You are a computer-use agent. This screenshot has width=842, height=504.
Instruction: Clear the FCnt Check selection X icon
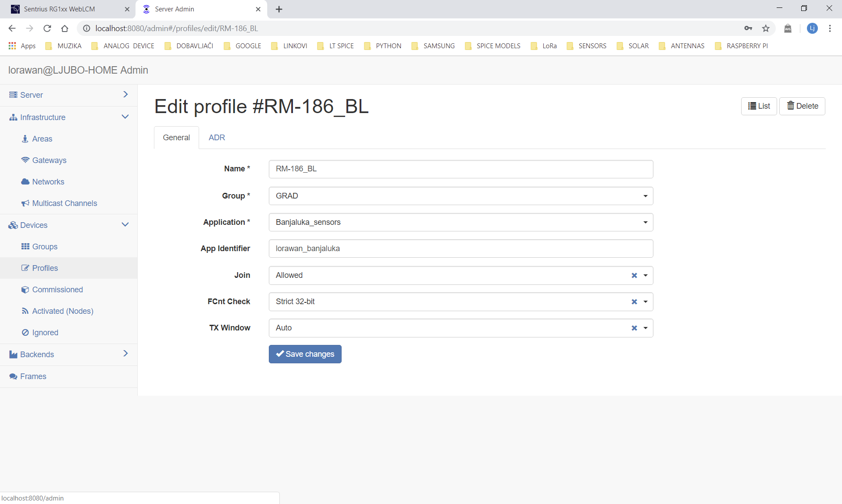tap(634, 302)
